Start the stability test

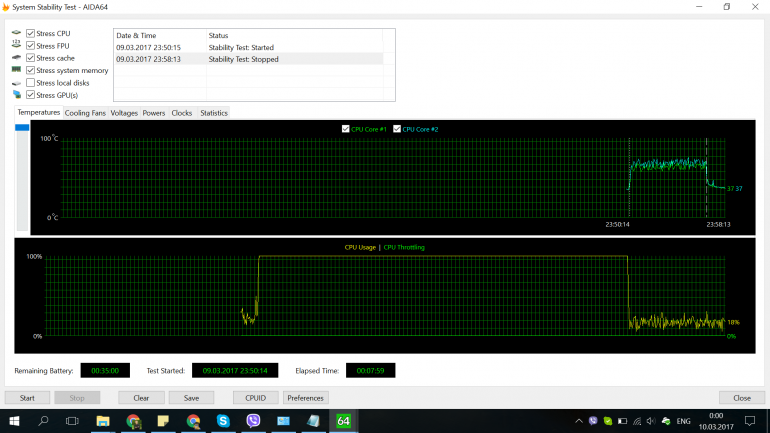point(27,398)
